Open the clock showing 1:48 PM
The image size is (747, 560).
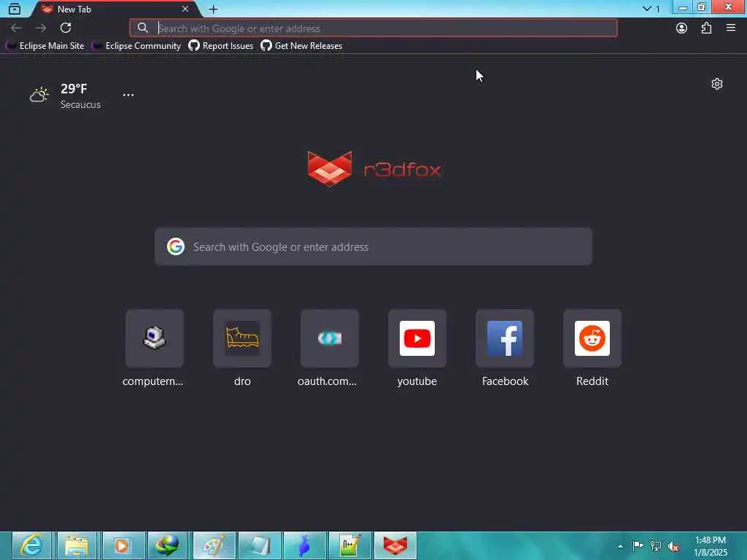pos(711,546)
